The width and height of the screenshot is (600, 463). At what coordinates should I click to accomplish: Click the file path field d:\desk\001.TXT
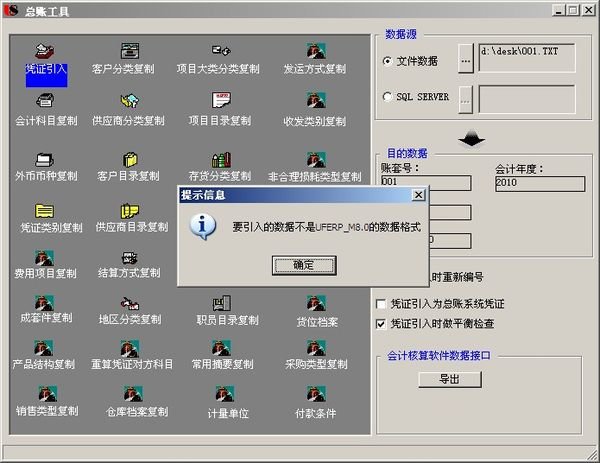click(527, 58)
